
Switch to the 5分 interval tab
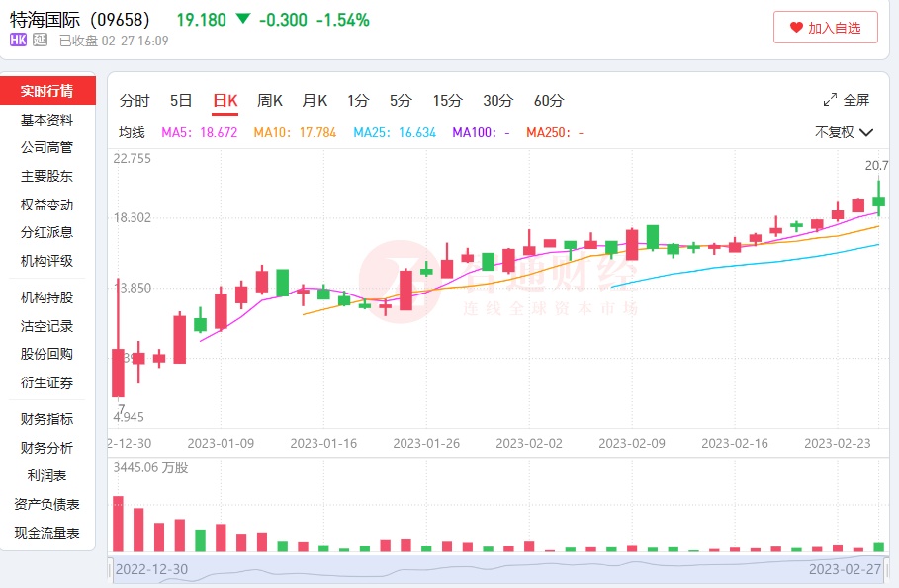tap(401, 100)
